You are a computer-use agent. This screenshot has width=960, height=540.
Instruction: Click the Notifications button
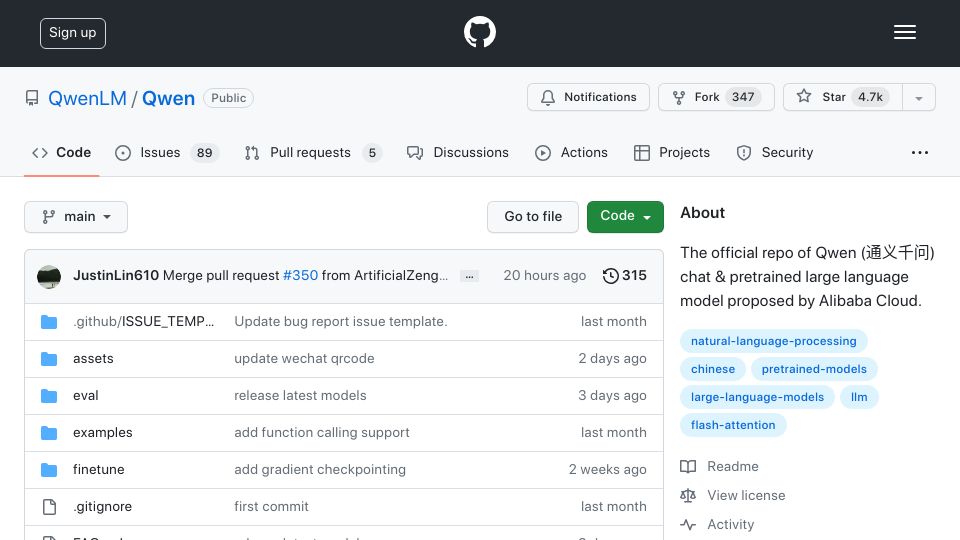pyautogui.click(x=588, y=97)
